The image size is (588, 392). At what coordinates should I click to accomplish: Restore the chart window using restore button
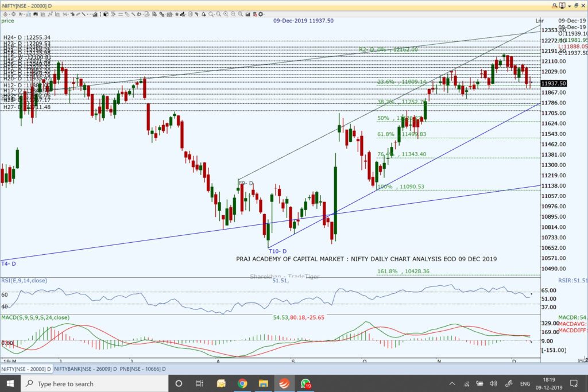tap(577, 6)
